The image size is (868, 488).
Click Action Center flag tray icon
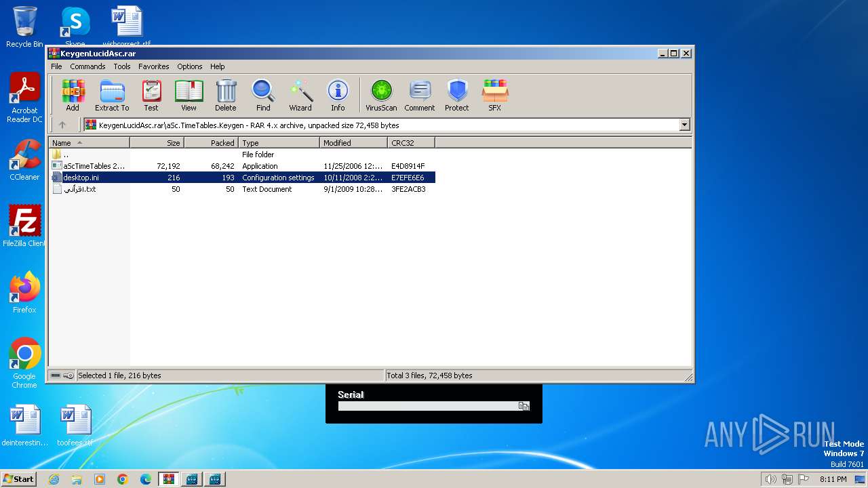pos(804,479)
